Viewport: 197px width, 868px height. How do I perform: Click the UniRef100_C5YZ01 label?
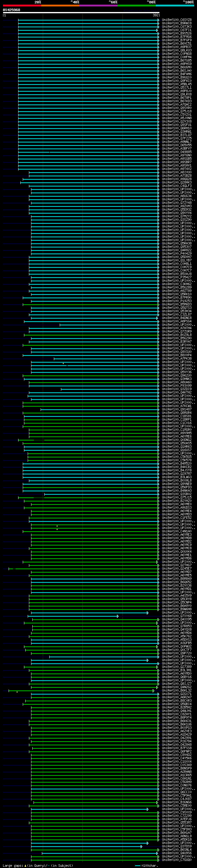[177, 115]
